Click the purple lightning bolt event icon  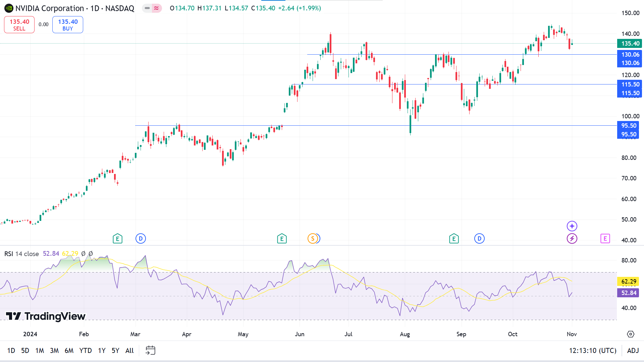coord(572,239)
